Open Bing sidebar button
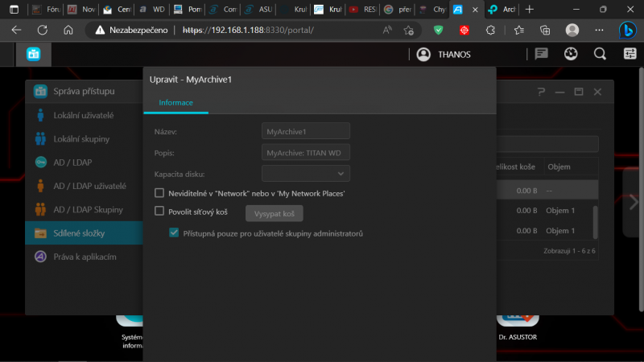644x362 pixels. point(627,30)
